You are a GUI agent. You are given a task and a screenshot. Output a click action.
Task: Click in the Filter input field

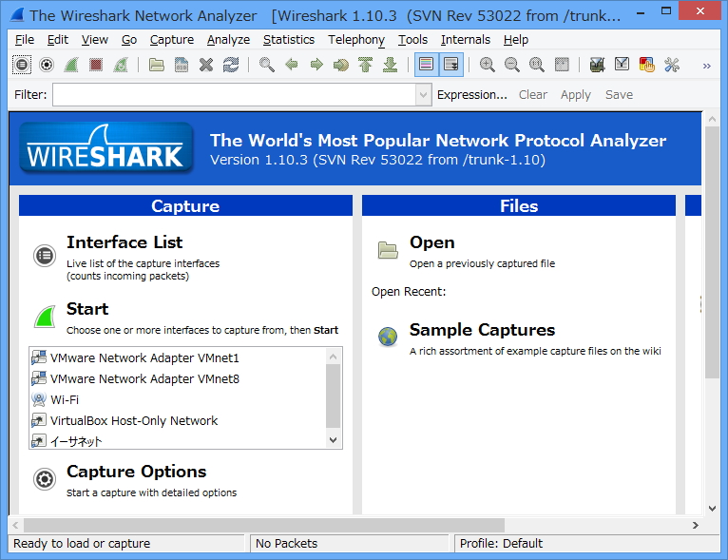coord(235,95)
